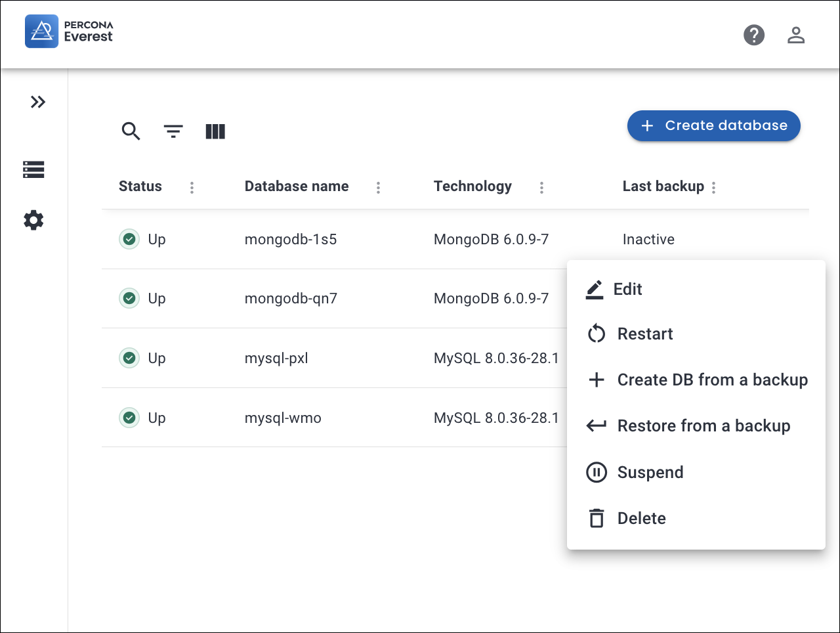Click the table search magnifier icon

tap(131, 131)
